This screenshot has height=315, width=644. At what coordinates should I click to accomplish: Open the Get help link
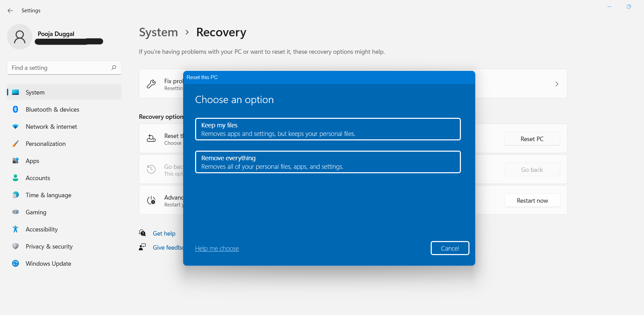164,234
